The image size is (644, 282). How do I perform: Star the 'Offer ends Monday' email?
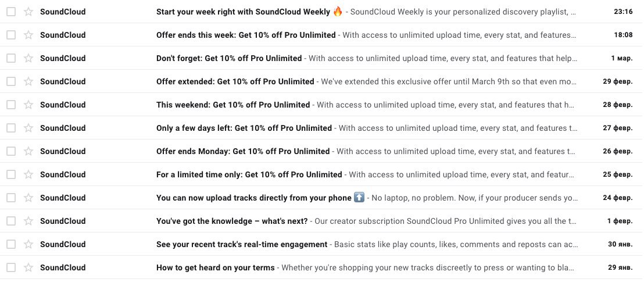[28, 151]
